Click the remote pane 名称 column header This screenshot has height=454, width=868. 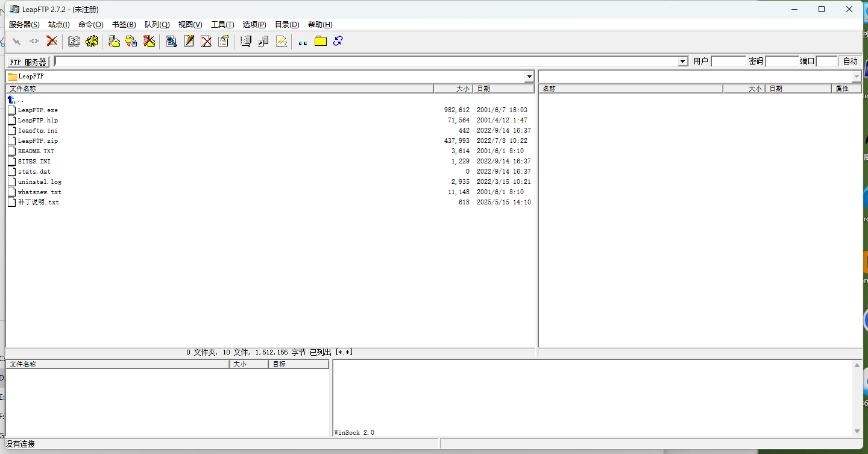pyautogui.click(x=631, y=89)
